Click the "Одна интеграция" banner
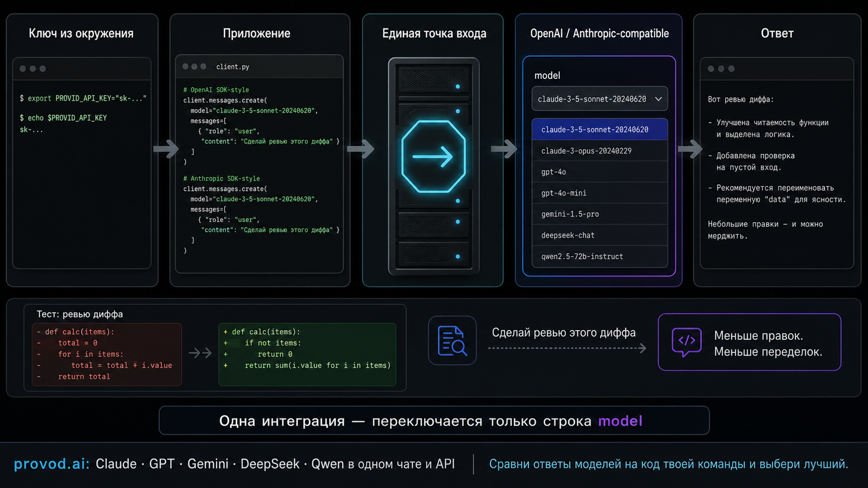 (434, 421)
